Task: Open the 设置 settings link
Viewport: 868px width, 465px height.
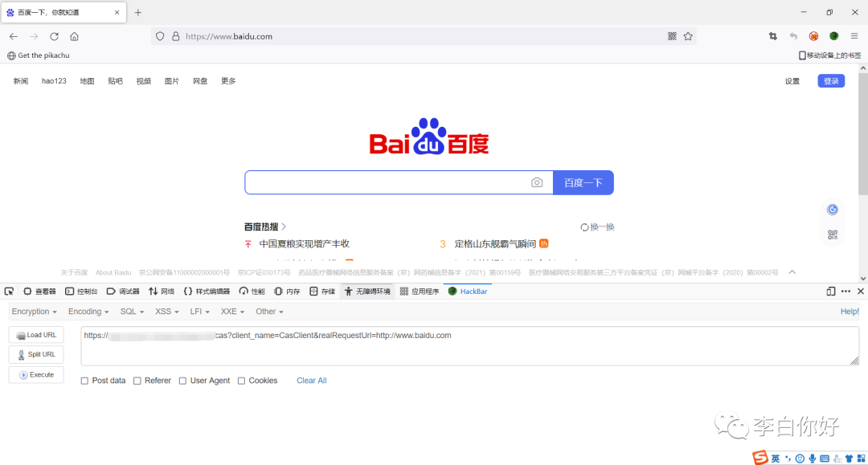Action: tap(792, 81)
